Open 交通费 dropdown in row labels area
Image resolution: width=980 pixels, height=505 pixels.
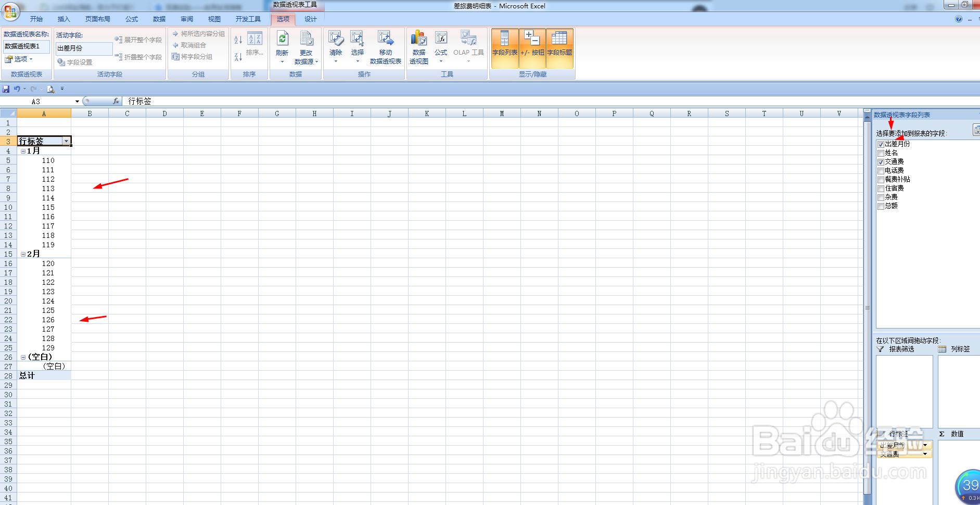click(925, 454)
